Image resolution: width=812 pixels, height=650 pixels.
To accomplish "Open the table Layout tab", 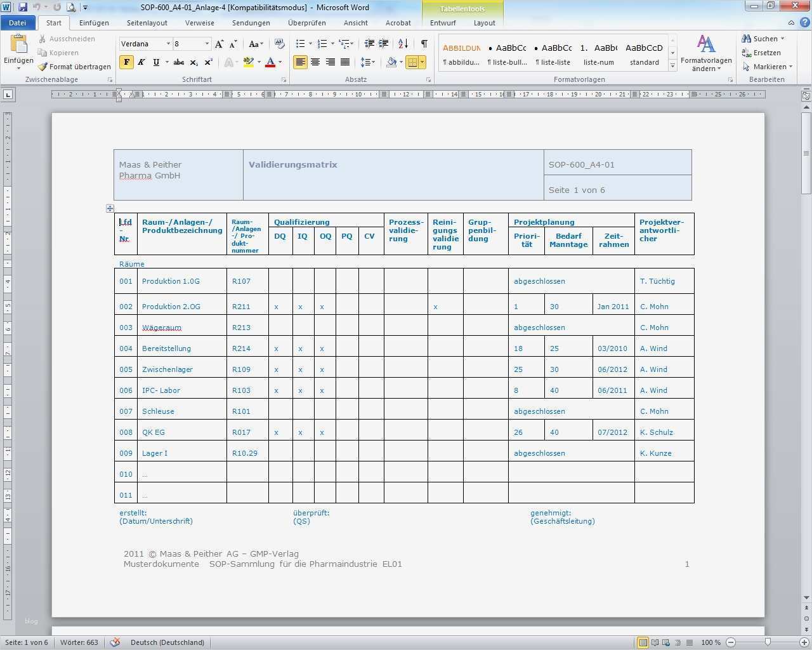I will pos(485,23).
